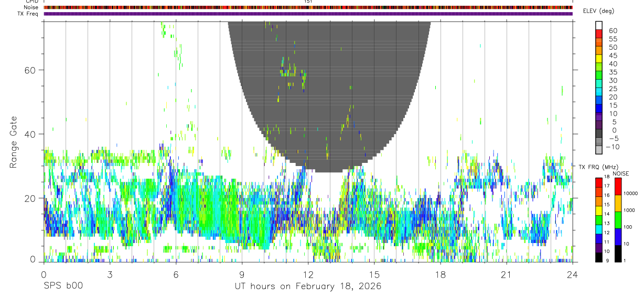The width and height of the screenshot is (644, 297).
Task: Click the ELEV colorbar yellow segment below 45
Action: pyautogui.click(x=599, y=60)
